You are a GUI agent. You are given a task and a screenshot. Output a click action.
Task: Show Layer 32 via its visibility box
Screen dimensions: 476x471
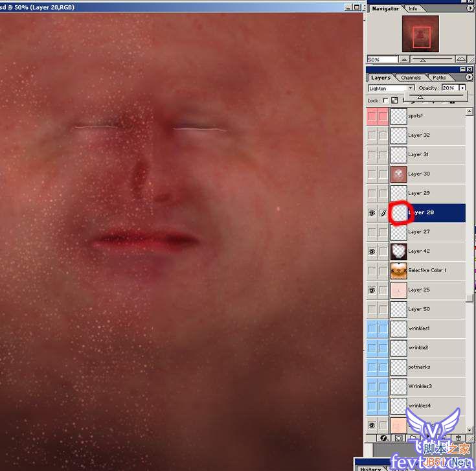point(372,135)
